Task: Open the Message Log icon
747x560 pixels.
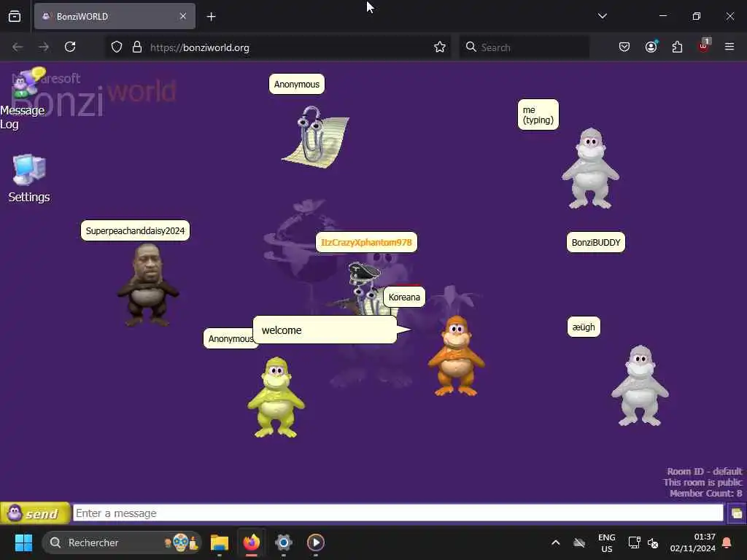Action: pos(23,99)
